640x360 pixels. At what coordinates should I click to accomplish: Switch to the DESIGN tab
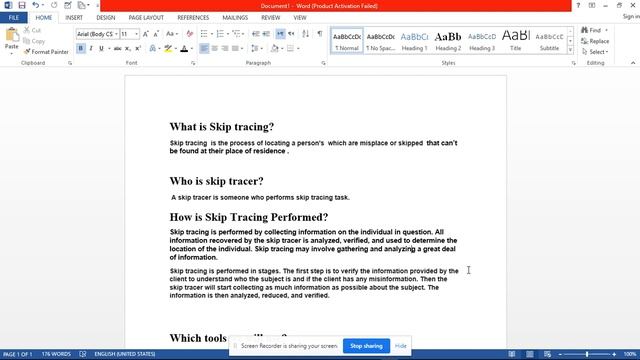point(106,18)
